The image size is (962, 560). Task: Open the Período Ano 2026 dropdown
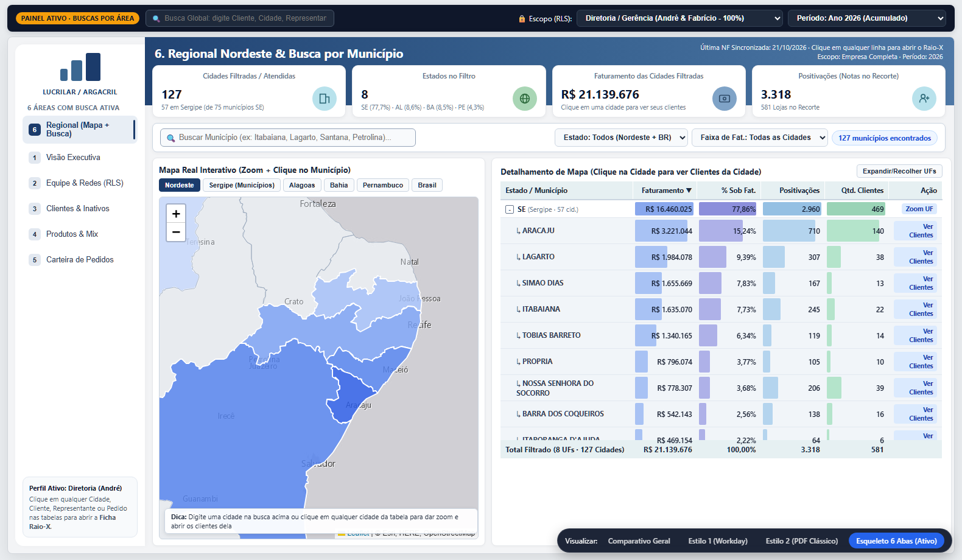click(867, 18)
